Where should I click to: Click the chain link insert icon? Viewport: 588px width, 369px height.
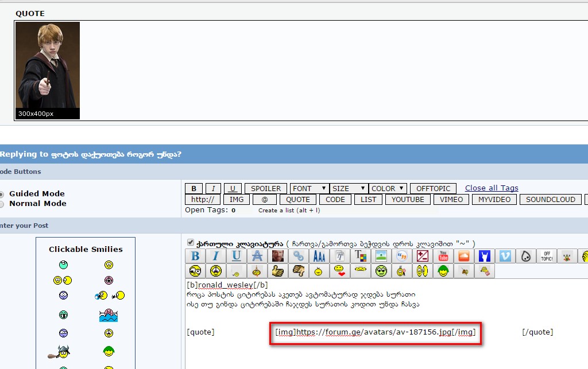point(298,257)
